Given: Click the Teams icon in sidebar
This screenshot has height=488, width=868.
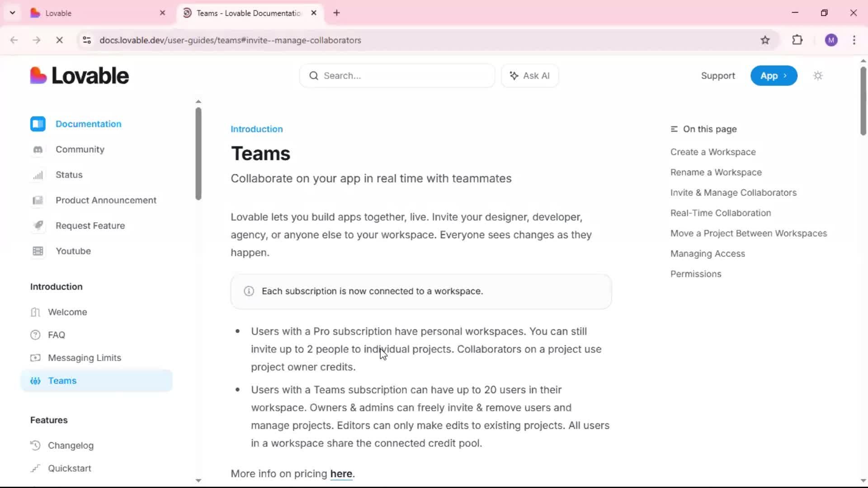Looking at the screenshot, I should pyautogui.click(x=35, y=381).
